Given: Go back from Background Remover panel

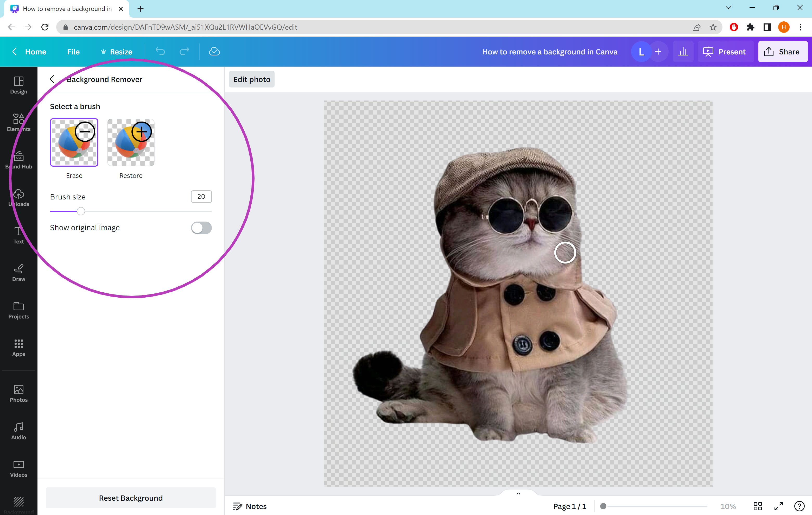Looking at the screenshot, I should (52, 79).
